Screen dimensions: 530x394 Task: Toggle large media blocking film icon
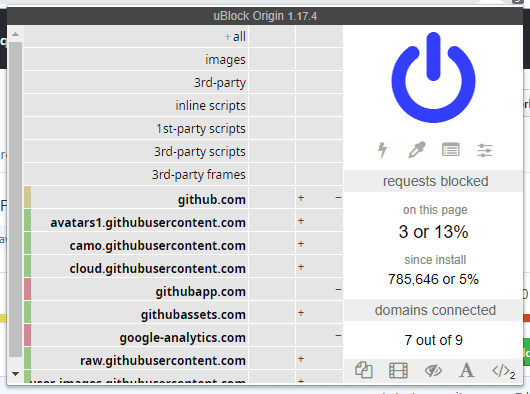(398, 370)
